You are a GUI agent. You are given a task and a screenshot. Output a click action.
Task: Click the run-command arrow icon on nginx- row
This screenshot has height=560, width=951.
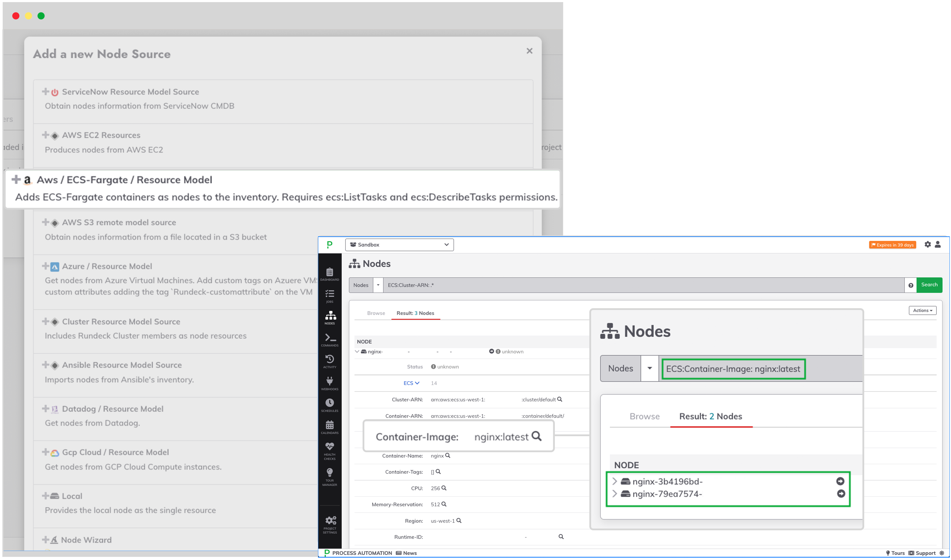click(491, 351)
